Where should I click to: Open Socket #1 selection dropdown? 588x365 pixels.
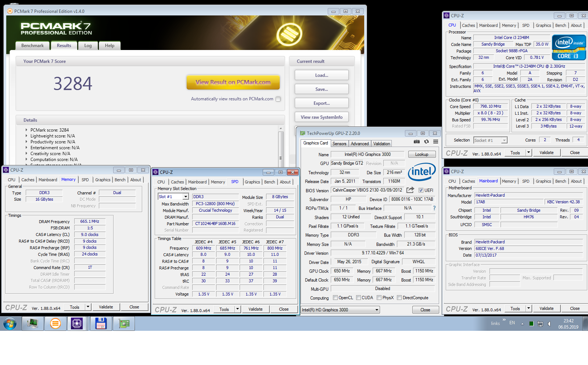(504, 140)
